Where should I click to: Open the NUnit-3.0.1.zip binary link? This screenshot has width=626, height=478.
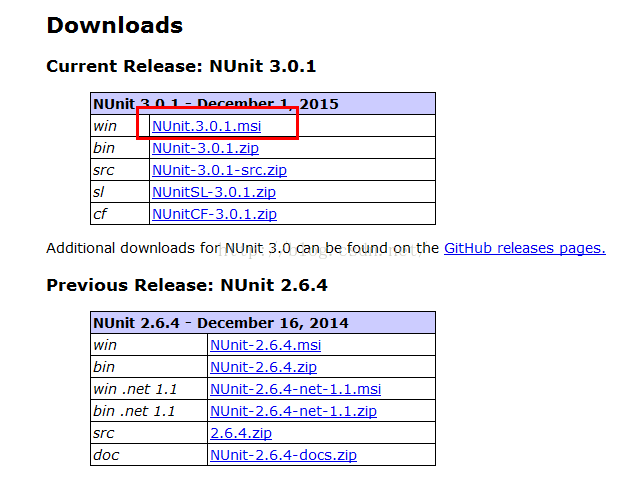click(205, 148)
